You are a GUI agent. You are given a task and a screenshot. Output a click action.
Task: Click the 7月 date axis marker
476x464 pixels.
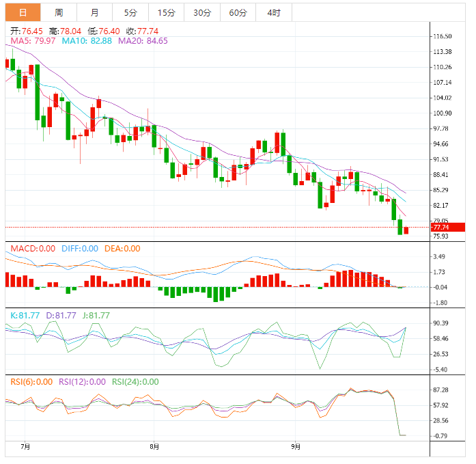(x=25, y=447)
